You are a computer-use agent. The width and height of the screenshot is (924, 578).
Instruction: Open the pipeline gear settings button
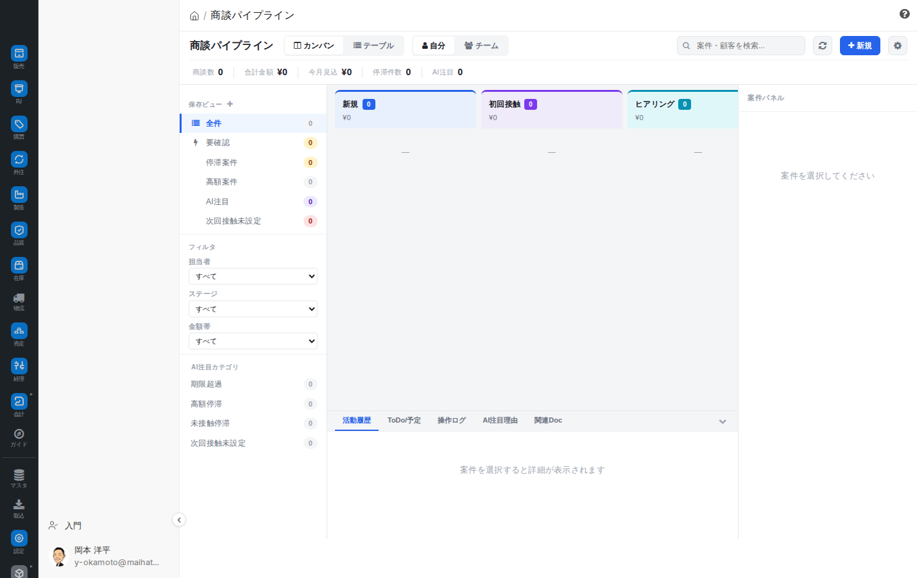pyautogui.click(x=898, y=46)
